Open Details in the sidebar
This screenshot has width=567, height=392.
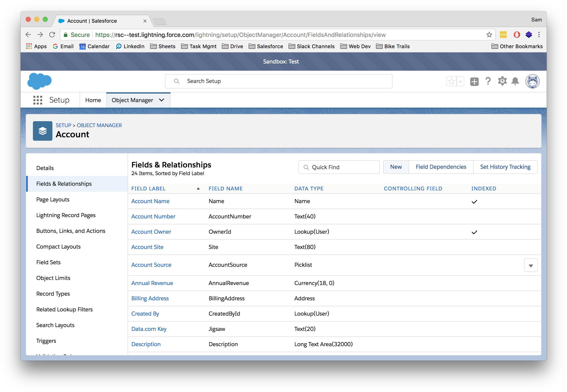[x=45, y=168]
